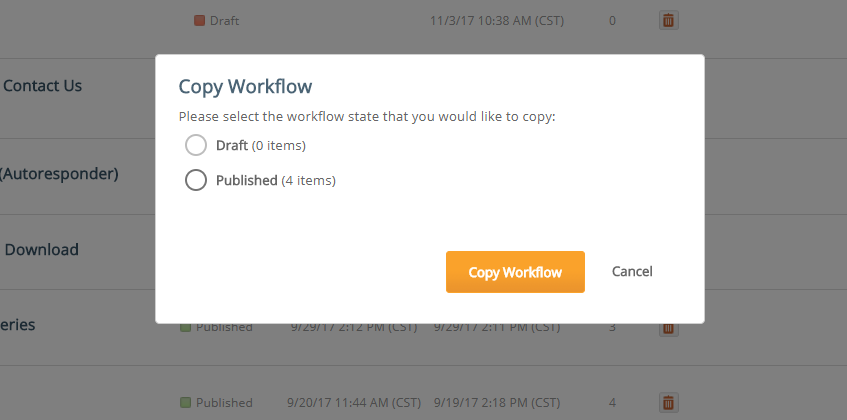The width and height of the screenshot is (847, 420).
Task: Open the Download workflow
Action: tap(41, 249)
